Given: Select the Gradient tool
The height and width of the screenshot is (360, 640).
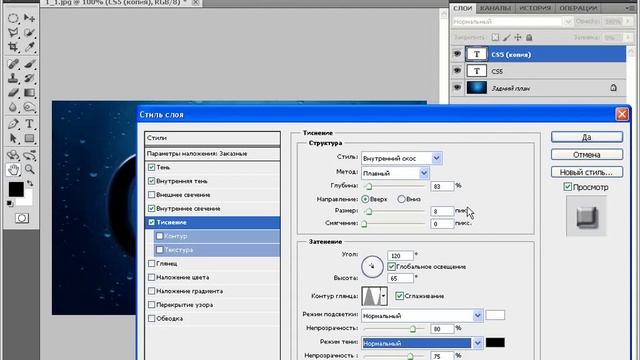Looking at the screenshot, I should pos(29,93).
